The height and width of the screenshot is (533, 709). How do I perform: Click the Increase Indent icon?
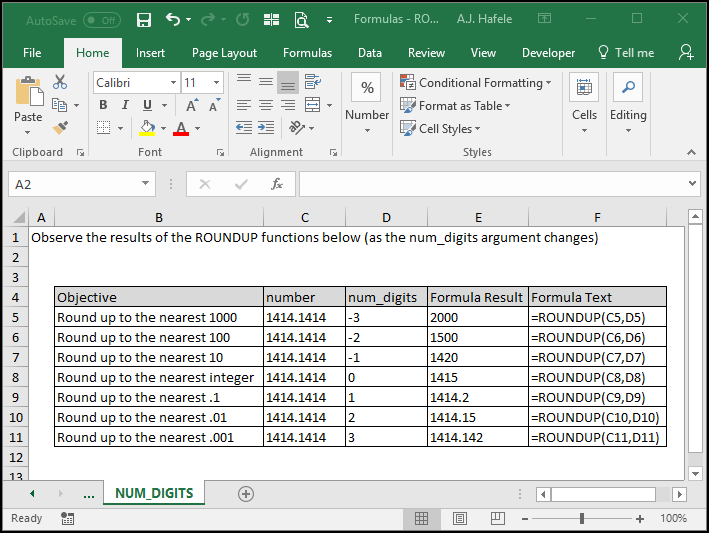pyautogui.click(x=266, y=128)
